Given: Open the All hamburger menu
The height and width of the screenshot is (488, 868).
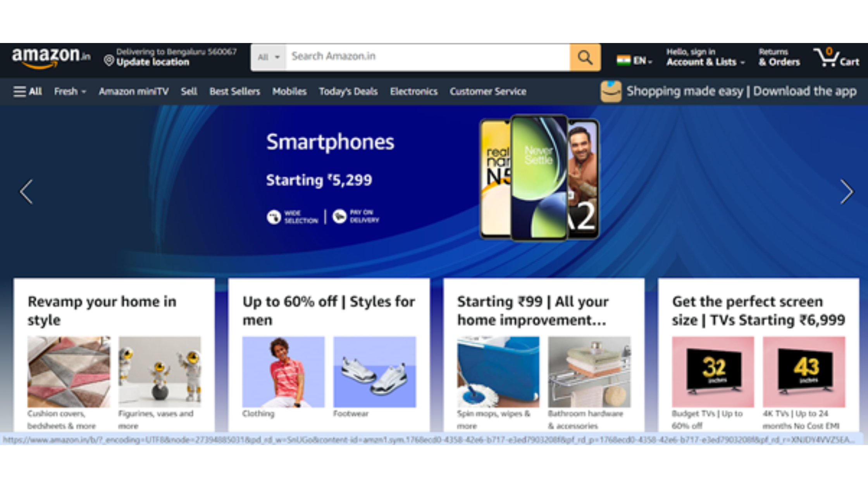Looking at the screenshot, I should (x=28, y=91).
